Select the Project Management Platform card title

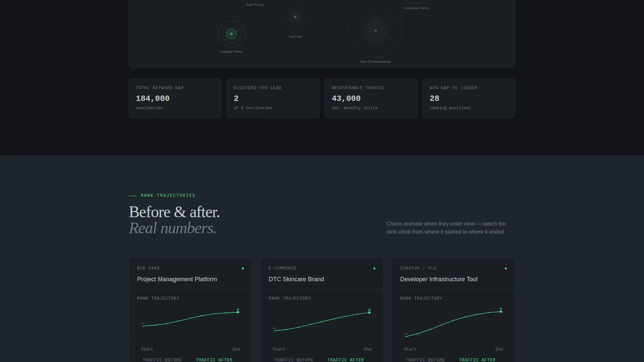[177, 279]
